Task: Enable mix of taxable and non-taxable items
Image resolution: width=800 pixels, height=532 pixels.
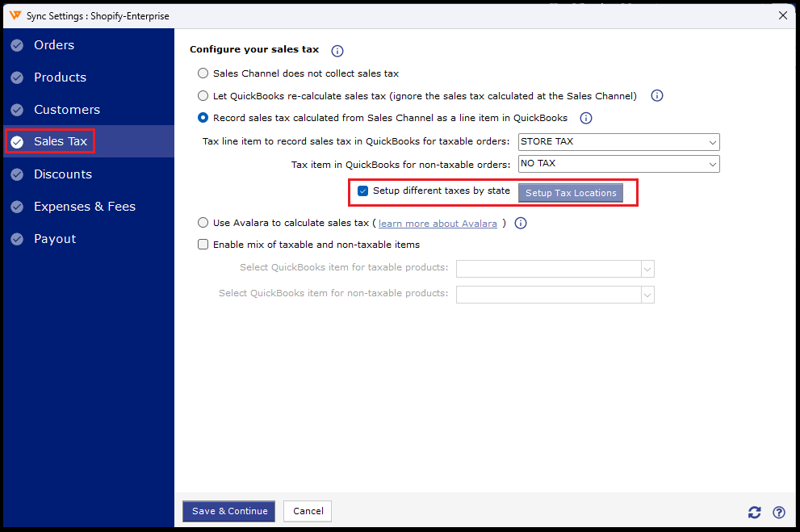Action: [x=203, y=245]
